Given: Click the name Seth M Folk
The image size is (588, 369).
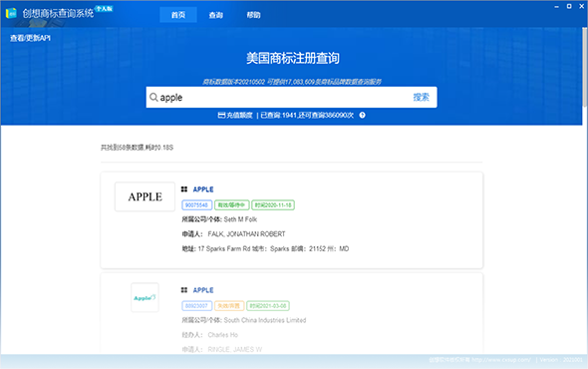Looking at the screenshot, I should pyautogui.click(x=240, y=219).
